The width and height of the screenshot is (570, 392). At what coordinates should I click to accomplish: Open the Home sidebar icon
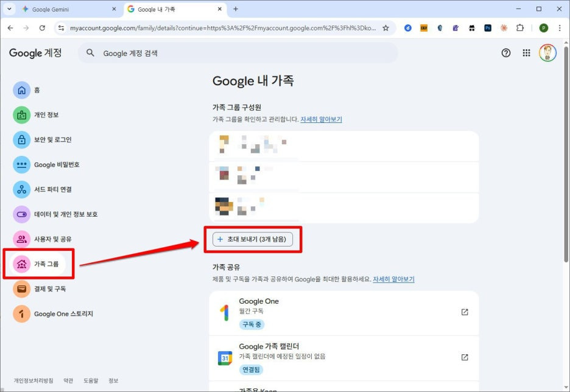(x=21, y=89)
